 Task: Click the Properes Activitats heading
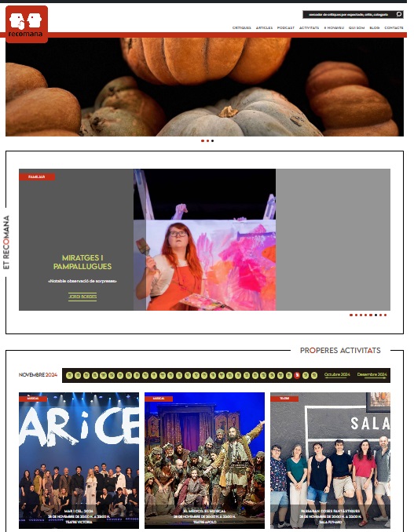[x=340, y=351]
